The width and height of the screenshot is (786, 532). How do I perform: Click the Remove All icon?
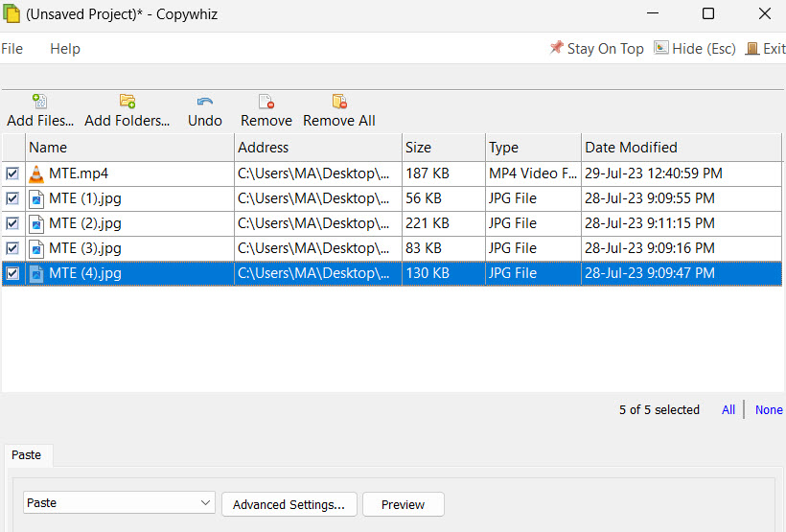click(x=339, y=102)
